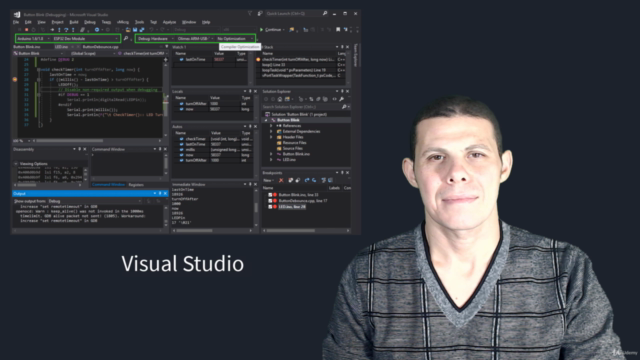Switch to the Registers tab

(x=136, y=185)
